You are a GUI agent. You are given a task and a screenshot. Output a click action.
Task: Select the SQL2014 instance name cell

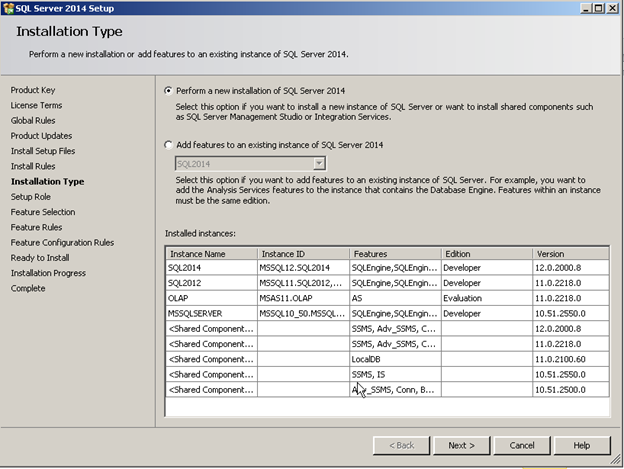pyautogui.click(x=212, y=268)
